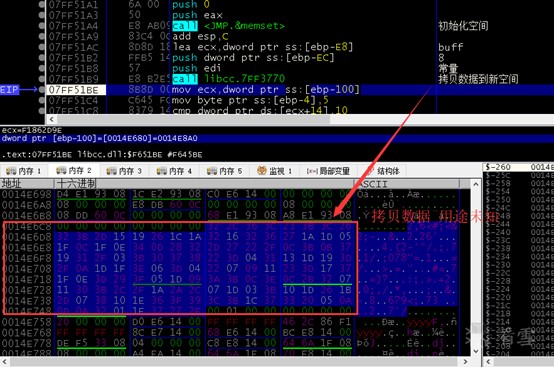Viewport: 554px width, 367px height.
Task: Click the ecx=F1862D9E info line
Action: point(32,130)
